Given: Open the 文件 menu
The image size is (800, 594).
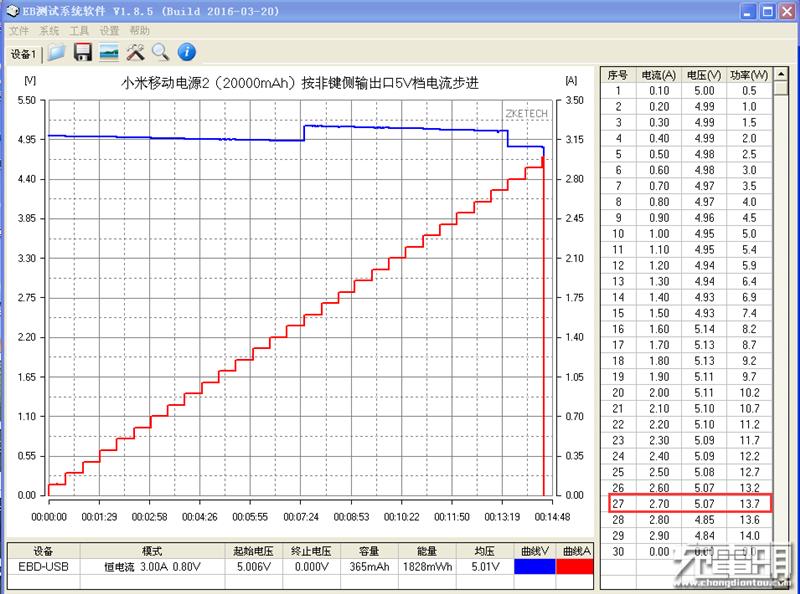Looking at the screenshot, I should tap(19, 31).
